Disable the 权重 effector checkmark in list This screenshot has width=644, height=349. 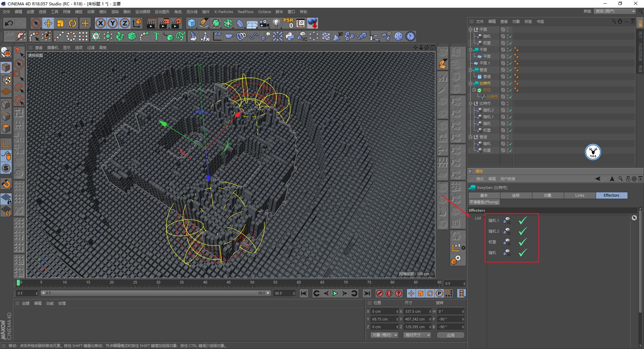click(x=523, y=242)
